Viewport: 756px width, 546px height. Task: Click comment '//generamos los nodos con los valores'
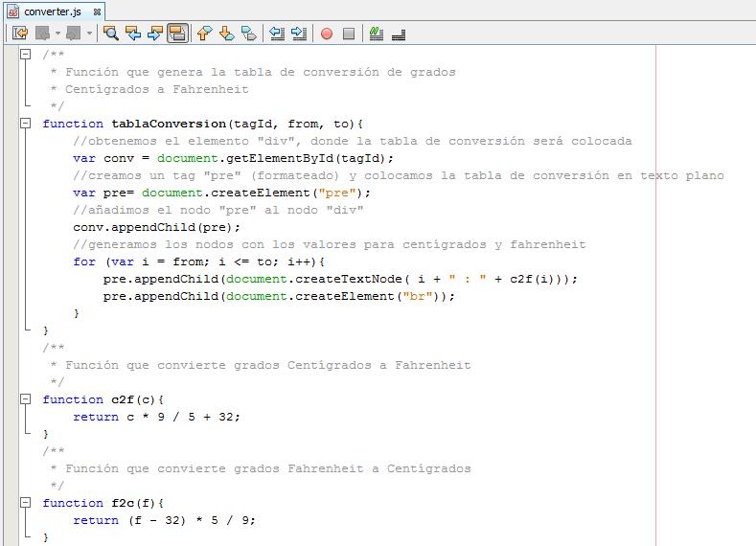pos(330,245)
